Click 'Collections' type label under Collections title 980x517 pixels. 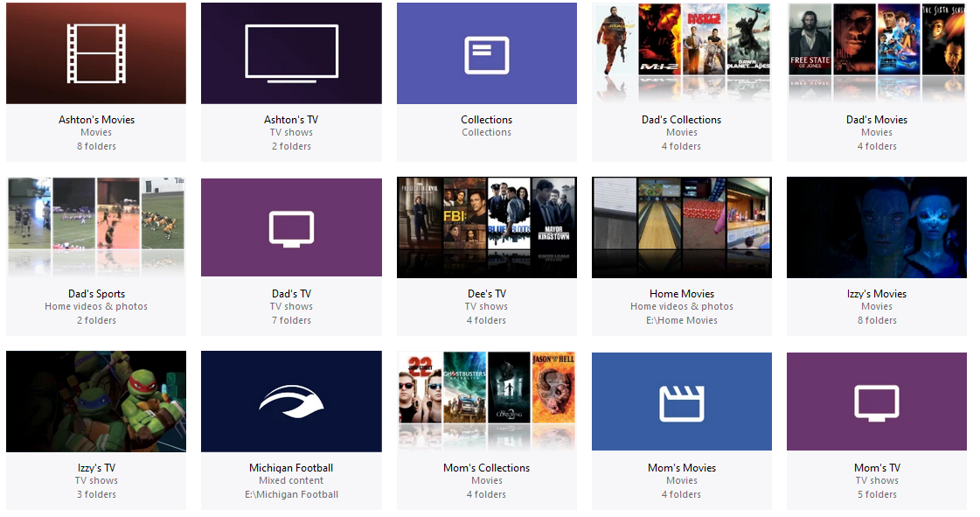pyautogui.click(x=486, y=133)
